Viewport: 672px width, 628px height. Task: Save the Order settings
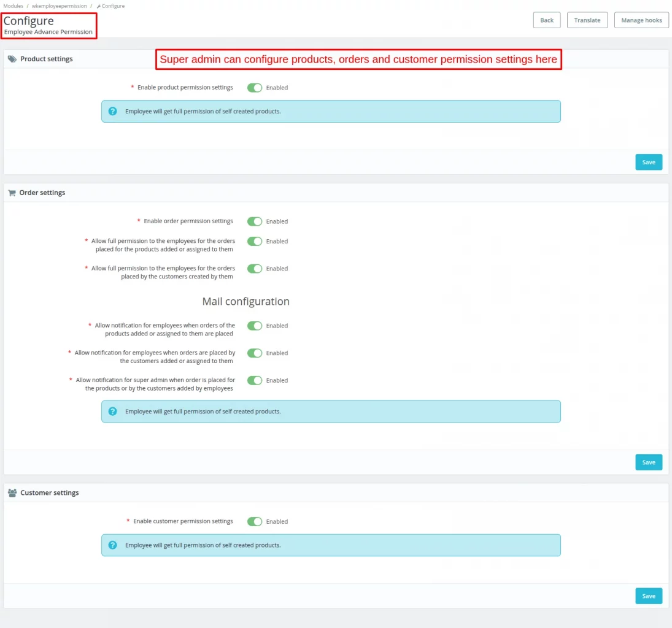pyautogui.click(x=649, y=462)
